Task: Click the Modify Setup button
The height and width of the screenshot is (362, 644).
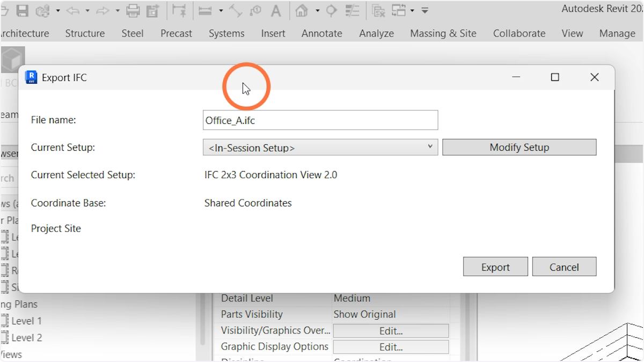Action: click(x=519, y=147)
